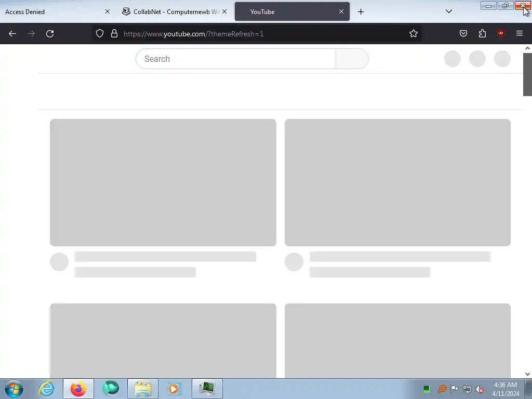Open the Windows Start menu
Viewport: 532px width, 399px height.
coord(14,389)
